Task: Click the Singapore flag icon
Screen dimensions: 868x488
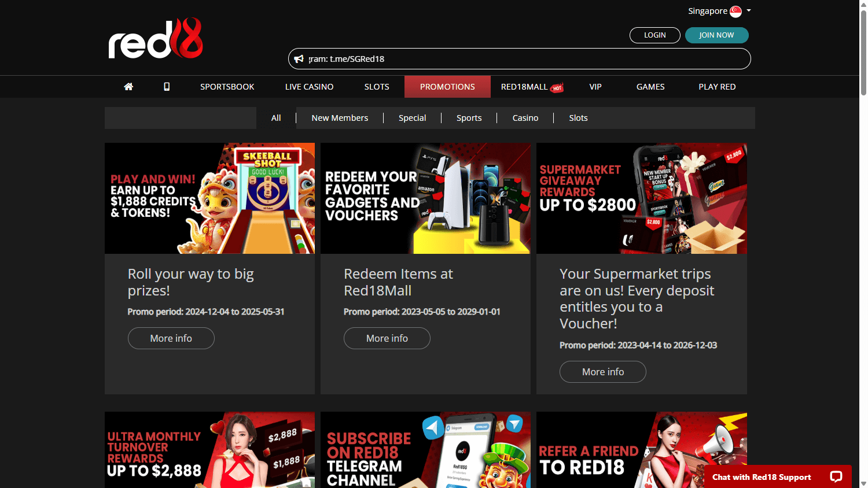Action: point(735,10)
